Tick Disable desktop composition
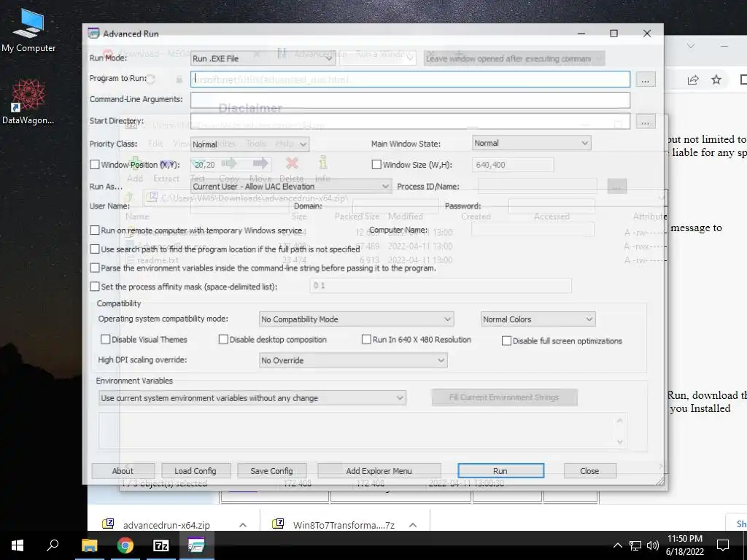 [x=223, y=339]
